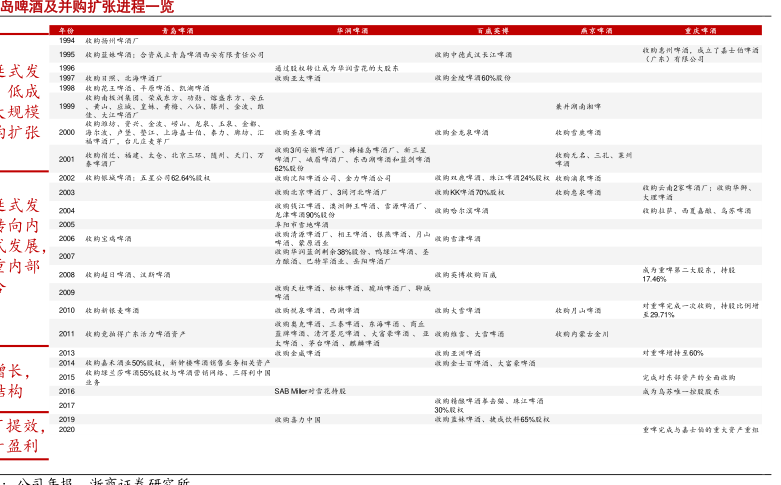This screenshot has height=485, width=781.
Task: Select the 2020 year row label
Action: point(67,428)
